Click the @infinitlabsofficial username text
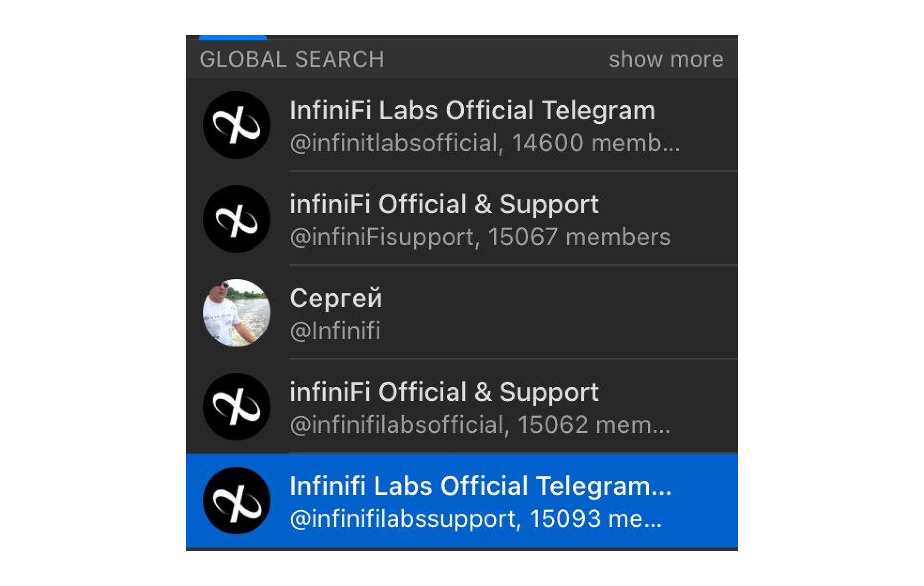 [393, 143]
